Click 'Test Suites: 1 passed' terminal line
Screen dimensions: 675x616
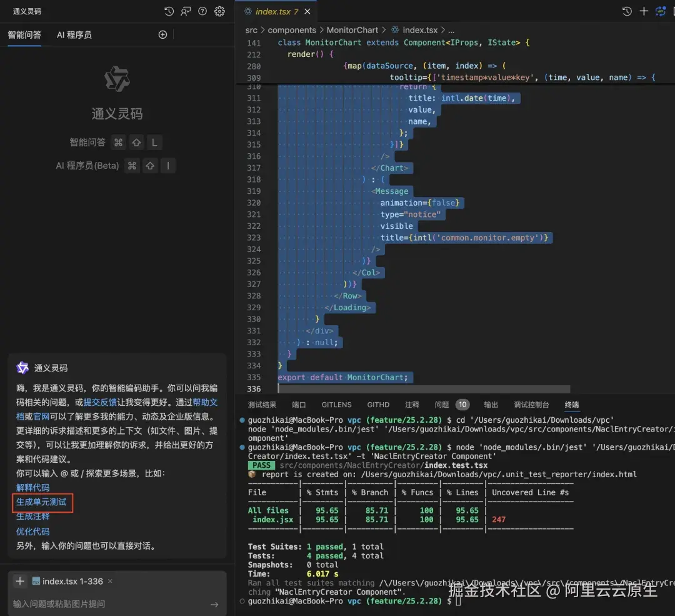click(316, 547)
